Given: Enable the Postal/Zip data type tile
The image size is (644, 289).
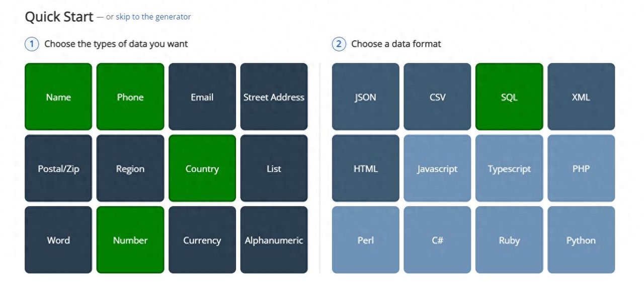Looking at the screenshot, I should pyautogui.click(x=58, y=168).
